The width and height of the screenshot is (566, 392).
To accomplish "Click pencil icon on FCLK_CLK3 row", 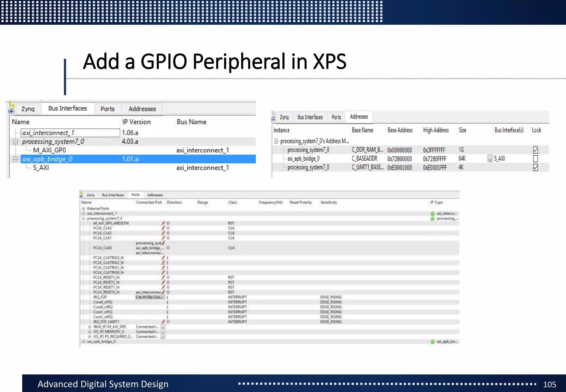I will tap(163, 228).
